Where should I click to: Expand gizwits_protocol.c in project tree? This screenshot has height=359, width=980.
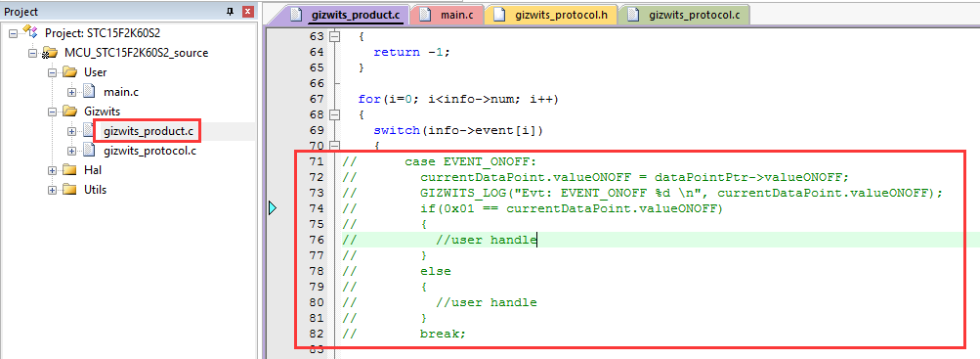[x=72, y=151]
